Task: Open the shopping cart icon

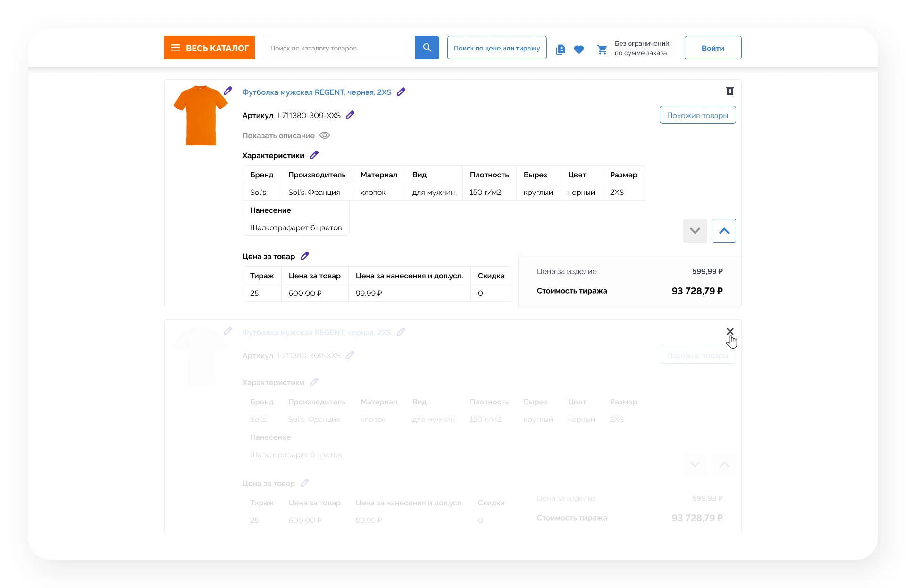Action: (602, 50)
